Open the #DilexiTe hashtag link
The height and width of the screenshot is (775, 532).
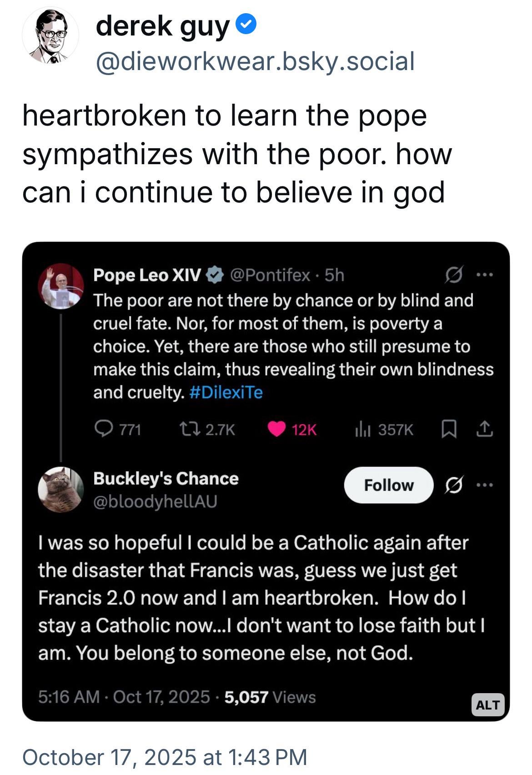pyautogui.click(x=226, y=392)
